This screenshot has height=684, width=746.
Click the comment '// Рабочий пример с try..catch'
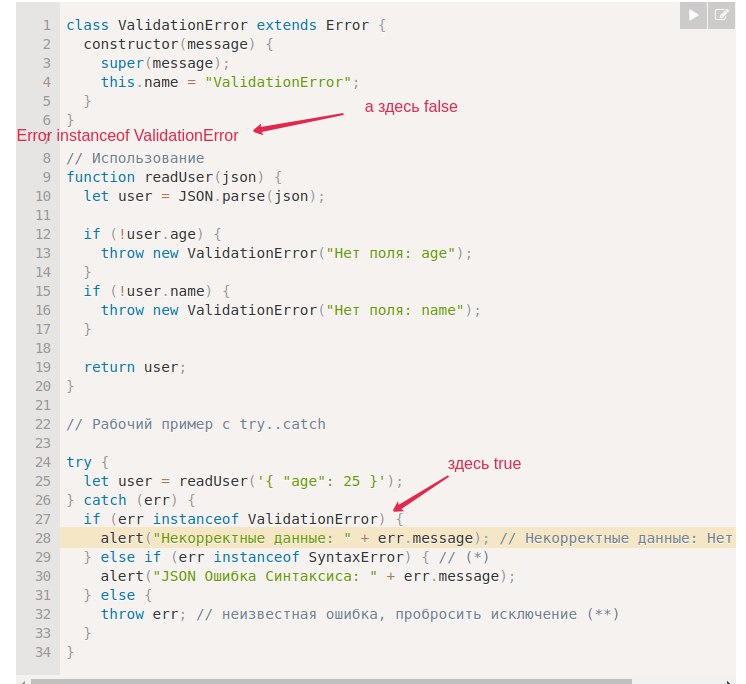tap(196, 424)
